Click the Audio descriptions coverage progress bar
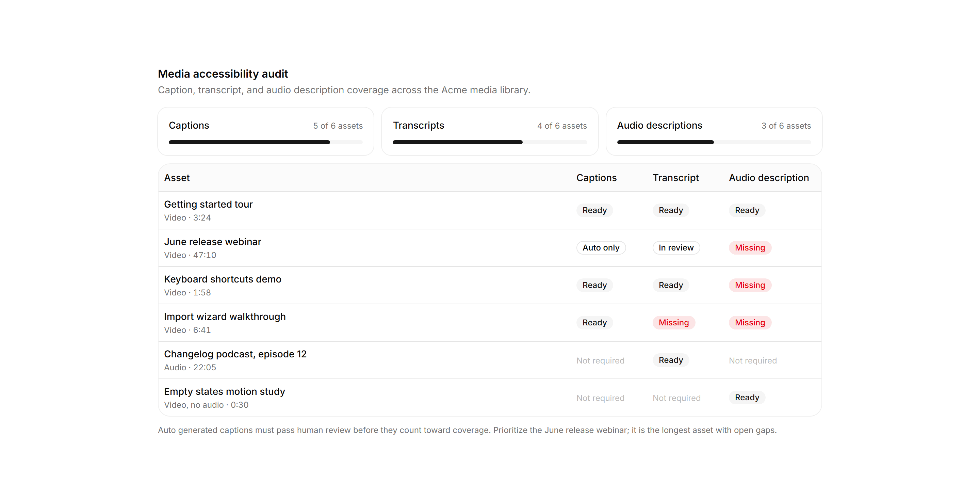The image size is (980, 501). (714, 142)
